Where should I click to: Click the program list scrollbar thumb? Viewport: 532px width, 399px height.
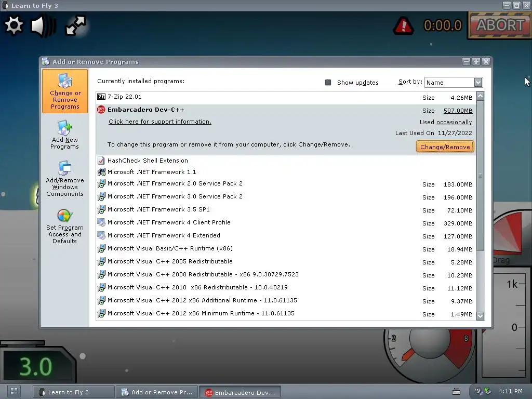(x=480, y=176)
